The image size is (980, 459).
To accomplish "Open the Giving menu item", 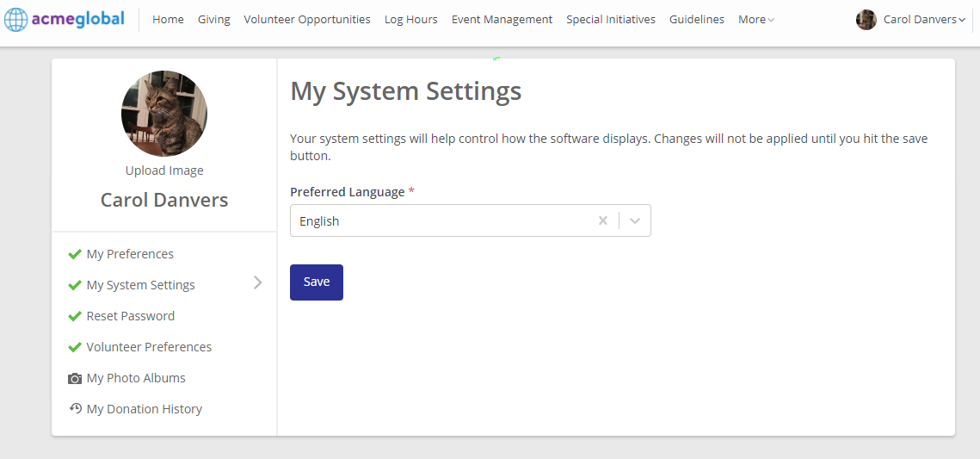I will coord(213,20).
